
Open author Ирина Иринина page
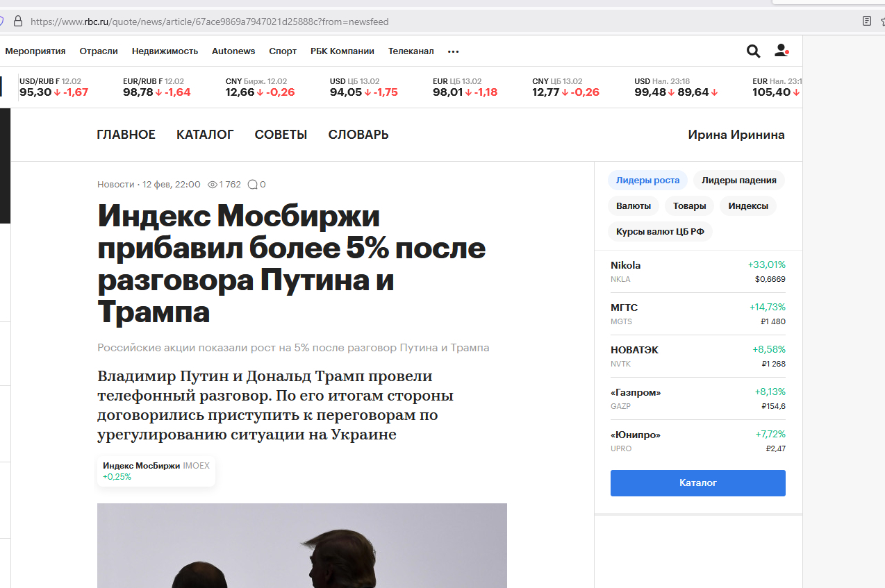tap(736, 135)
